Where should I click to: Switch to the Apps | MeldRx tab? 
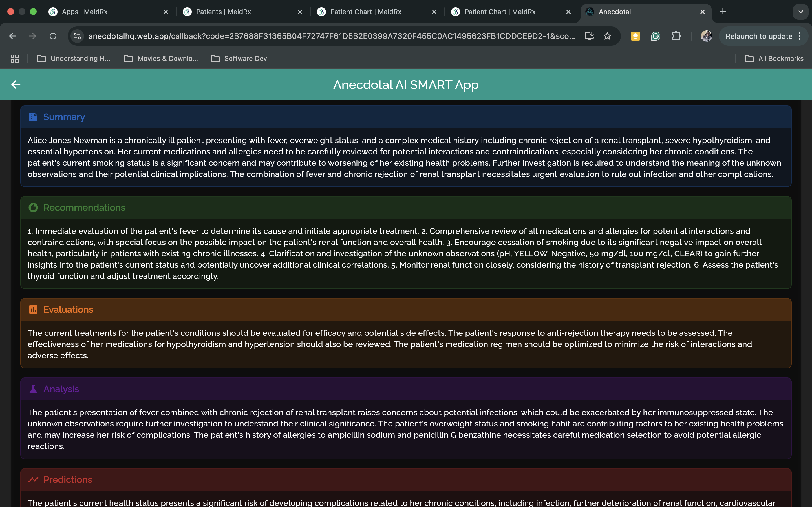click(x=85, y=12)
